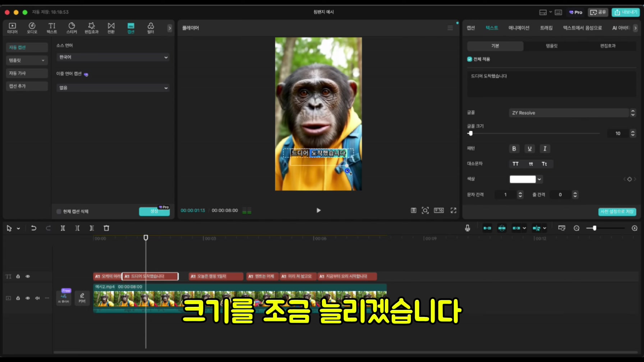Open the Filters (필터) panel

point(151,28)
